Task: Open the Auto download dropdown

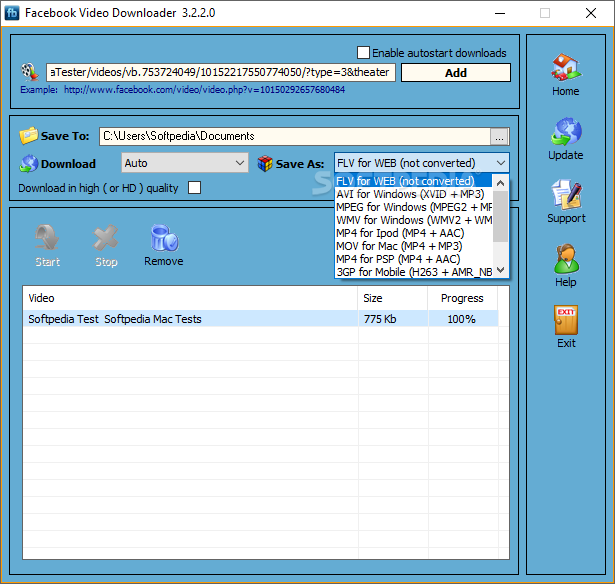Action: tap(185, 163)
